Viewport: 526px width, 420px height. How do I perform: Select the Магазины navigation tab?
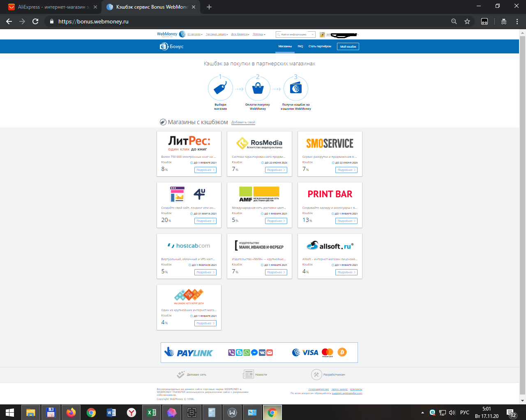(x=285, y=46)
